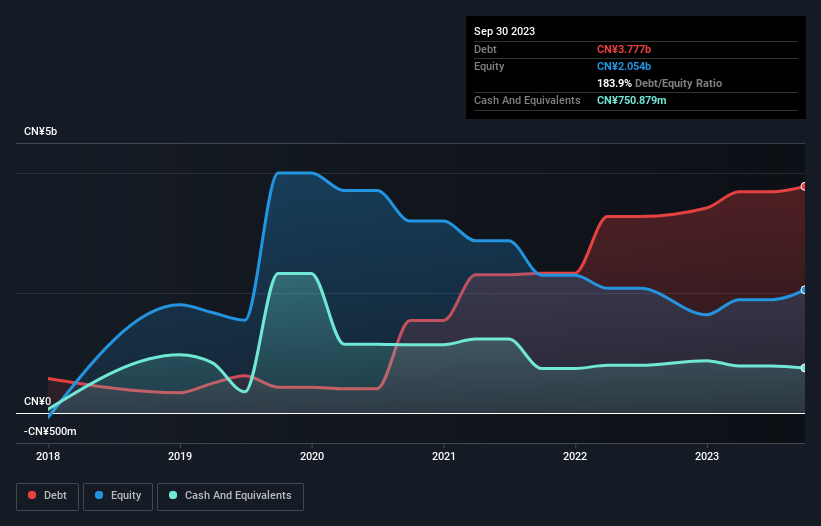Click the 2022 axis label
The width and height of the screenshot is (821, 526).
coord(575,456)
